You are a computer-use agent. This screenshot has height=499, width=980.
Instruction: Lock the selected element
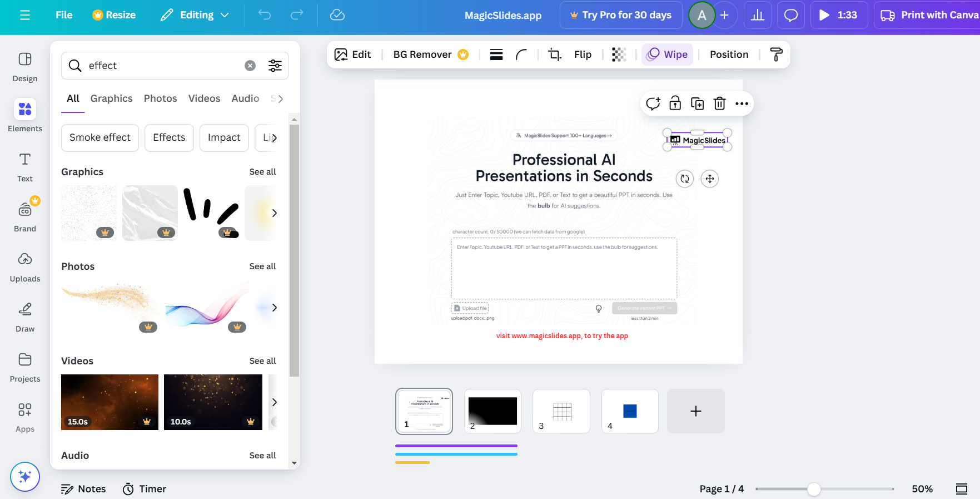[x=675, y=103]
